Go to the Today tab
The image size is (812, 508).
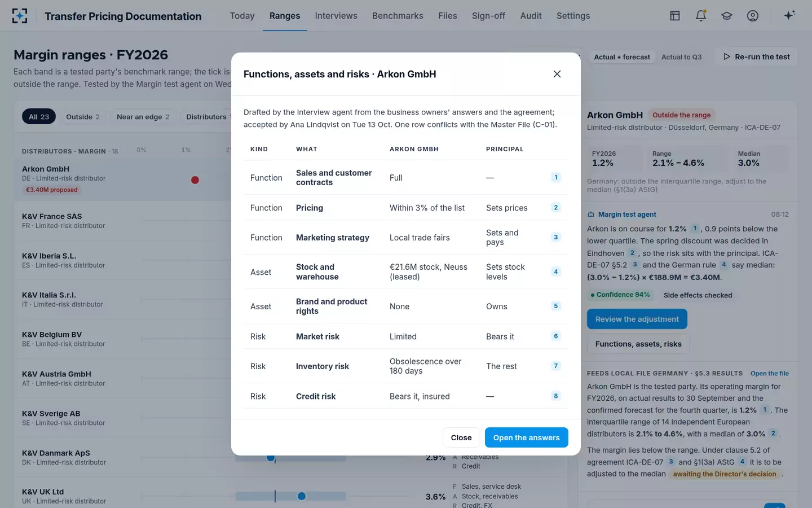[242, 16]
